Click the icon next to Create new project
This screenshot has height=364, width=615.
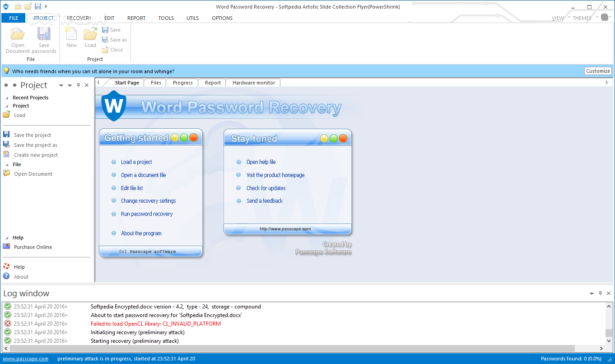pyautogui.click(x=6, y=154)
